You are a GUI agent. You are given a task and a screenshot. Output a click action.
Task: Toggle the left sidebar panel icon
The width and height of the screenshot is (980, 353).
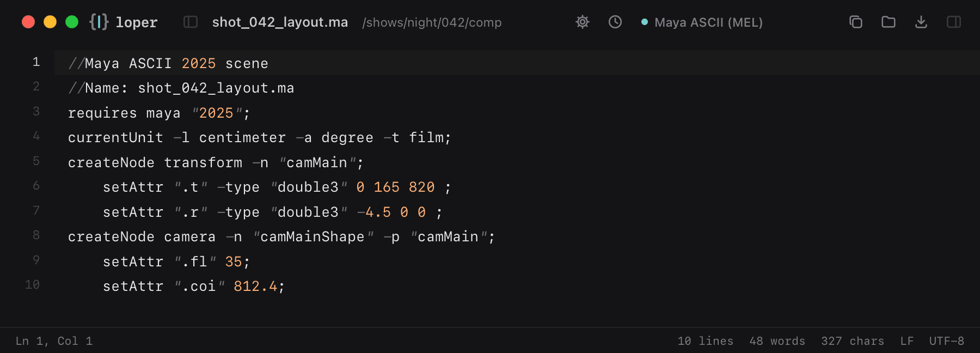(x=191, y=22)
